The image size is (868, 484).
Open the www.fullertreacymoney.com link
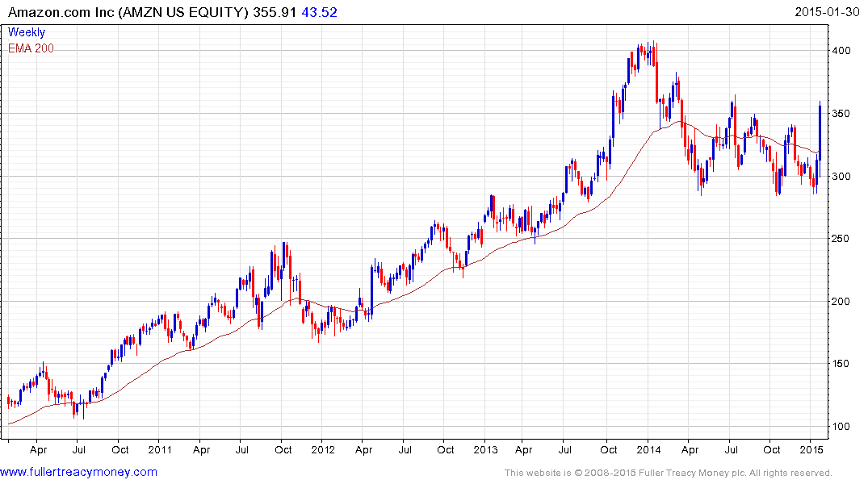[x=78, y=472]
